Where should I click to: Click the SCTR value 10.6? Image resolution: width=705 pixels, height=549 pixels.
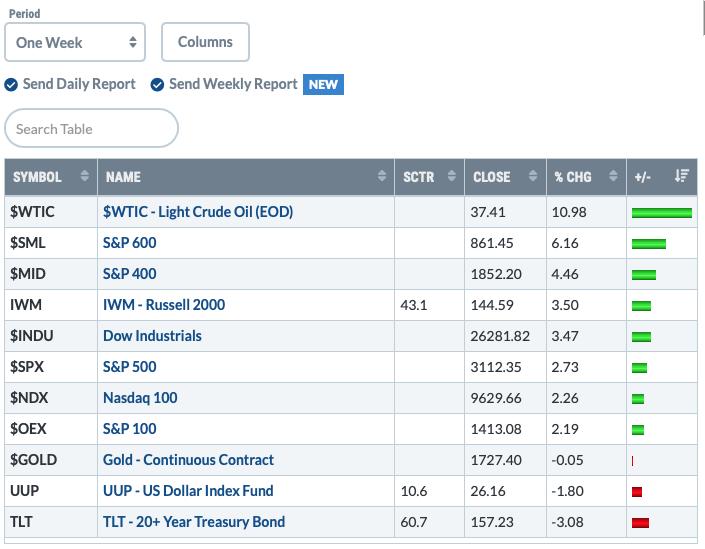click(414, 491)
